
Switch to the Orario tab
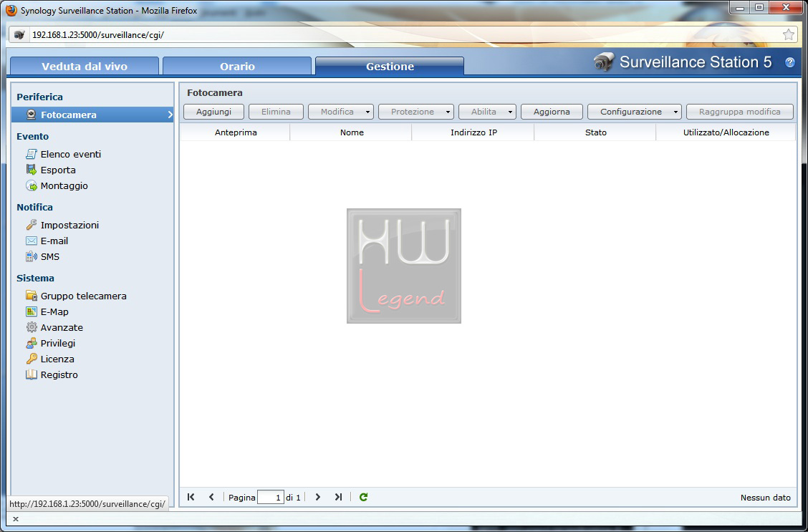pos(237,67)
